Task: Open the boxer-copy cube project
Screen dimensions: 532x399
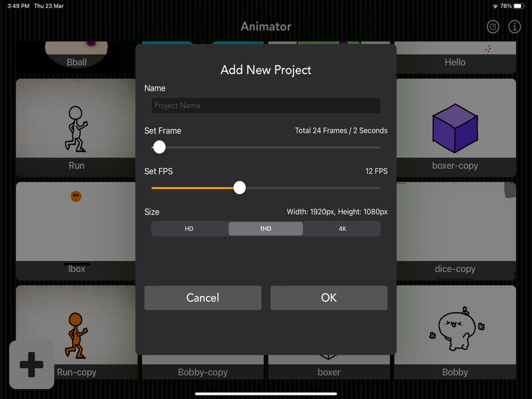Action: (x=455, y=127)
